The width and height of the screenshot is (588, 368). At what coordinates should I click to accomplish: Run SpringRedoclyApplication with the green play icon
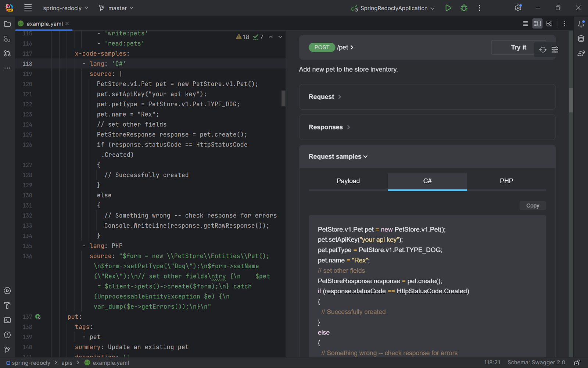(x=448, y=8)
